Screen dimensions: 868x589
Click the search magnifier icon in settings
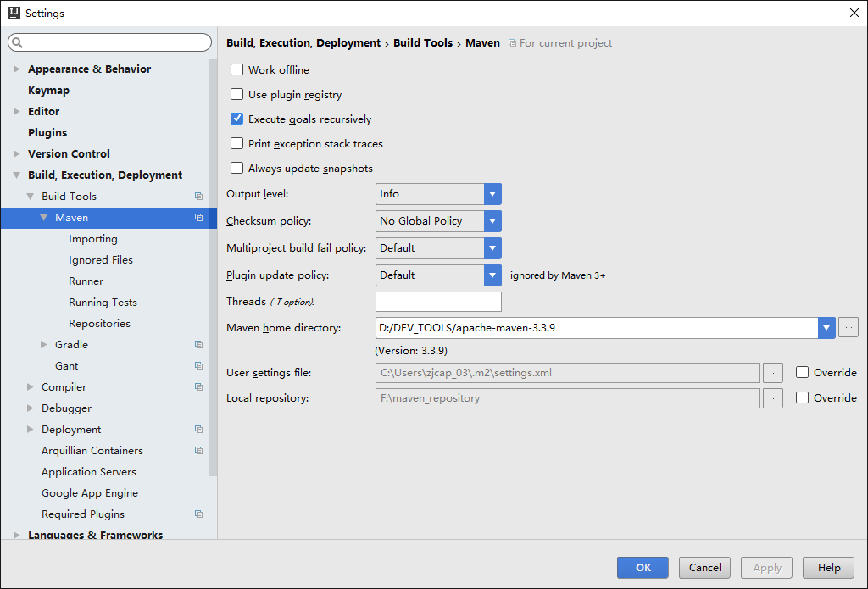tap(17, 42)
